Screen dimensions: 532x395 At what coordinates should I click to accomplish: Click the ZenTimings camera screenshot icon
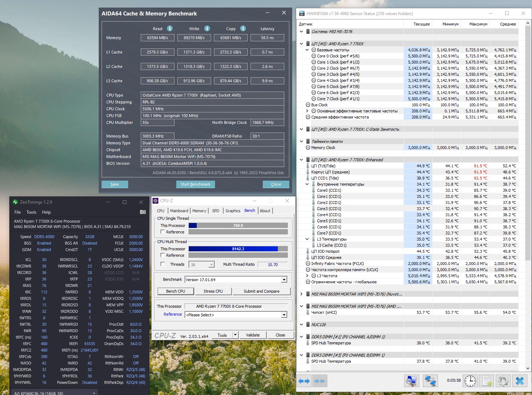coord(143,212)
